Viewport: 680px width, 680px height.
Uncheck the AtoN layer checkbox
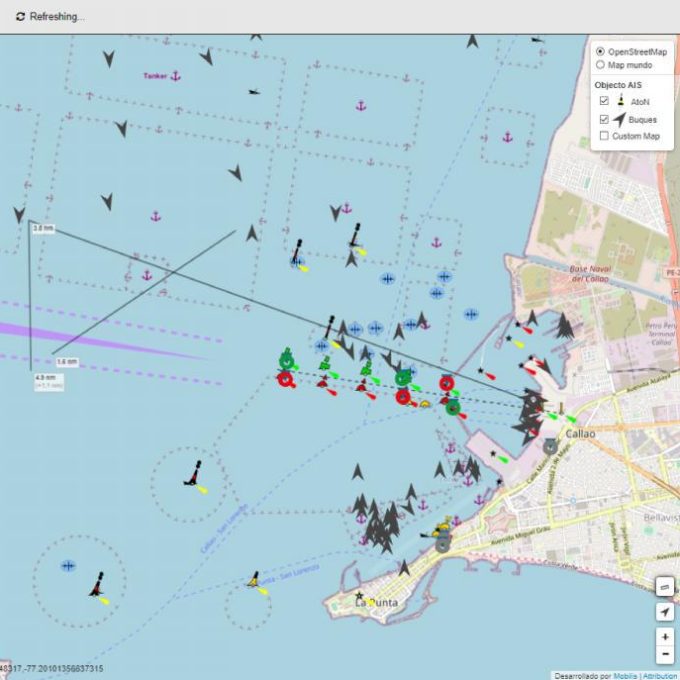click(604, 101)
